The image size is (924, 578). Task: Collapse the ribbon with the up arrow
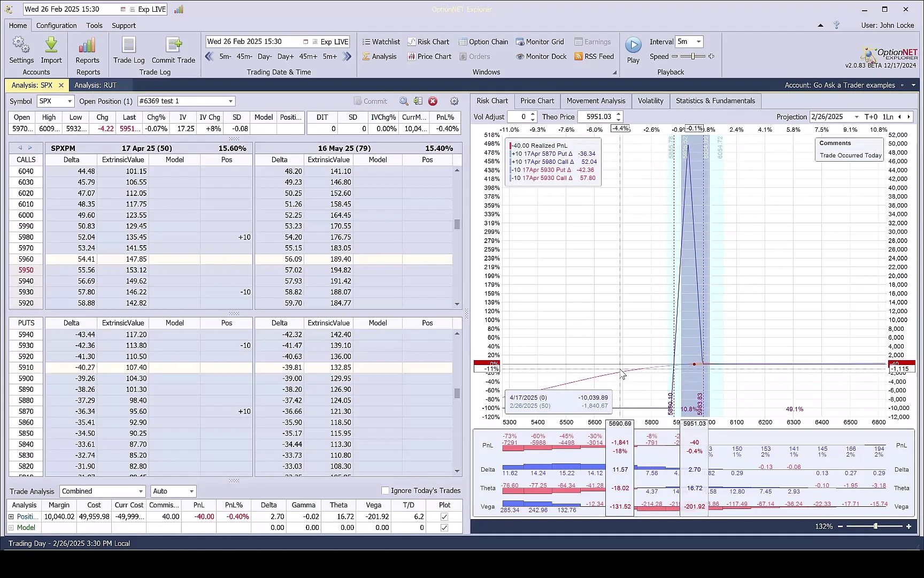click(821, 25)
